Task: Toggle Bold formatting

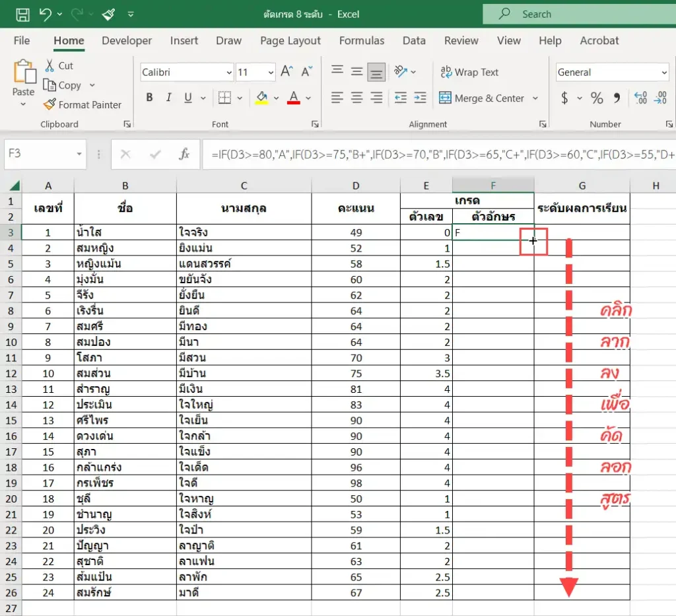Action: 149,98
